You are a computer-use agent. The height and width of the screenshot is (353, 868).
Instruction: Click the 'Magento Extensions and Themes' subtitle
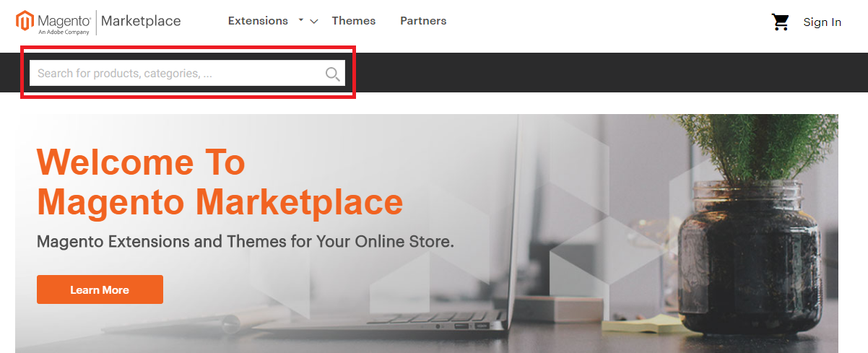(246, 241)
